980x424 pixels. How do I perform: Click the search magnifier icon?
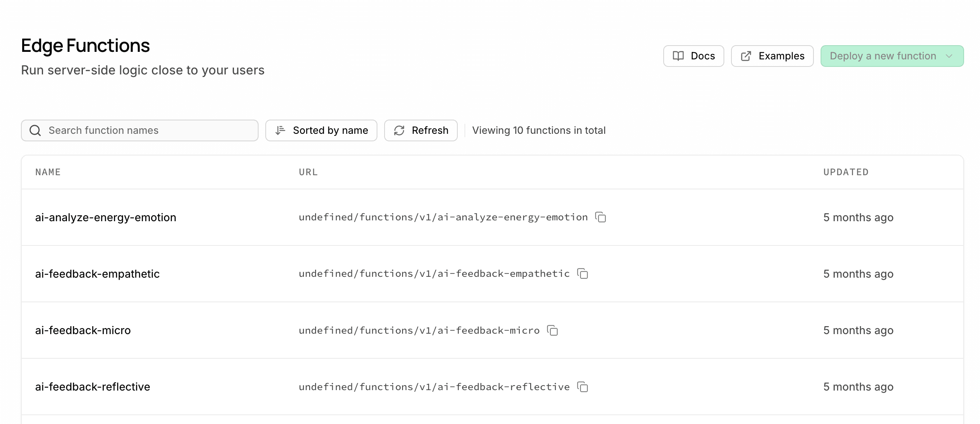click(x=35, y=130)
